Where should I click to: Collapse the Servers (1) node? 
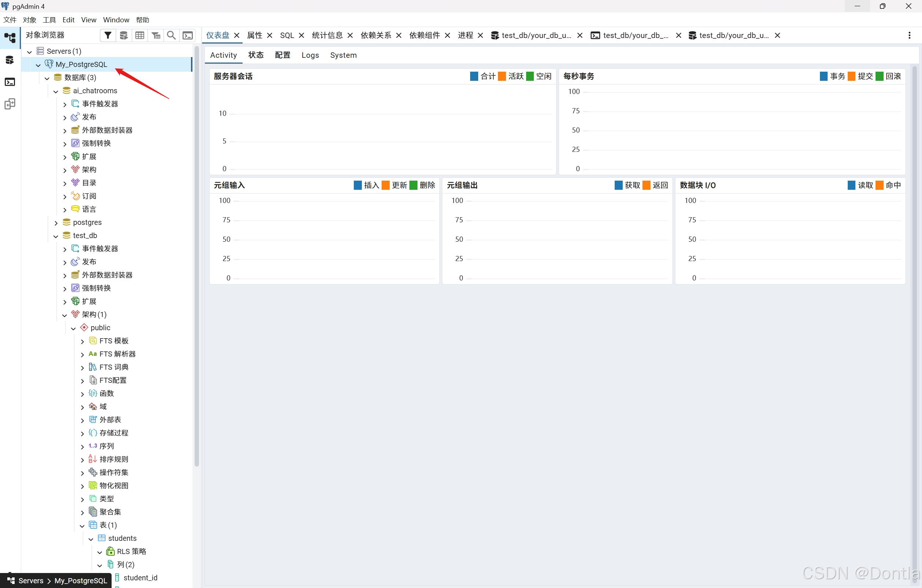tap(30, 52)
